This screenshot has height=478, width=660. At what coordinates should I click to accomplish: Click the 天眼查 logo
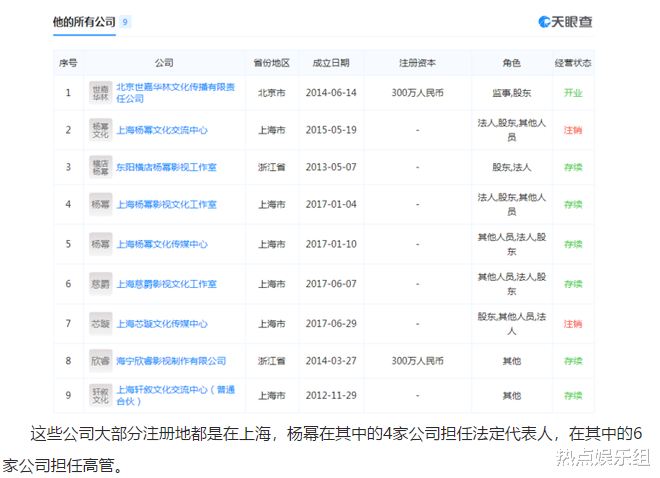tap(565, 22)
